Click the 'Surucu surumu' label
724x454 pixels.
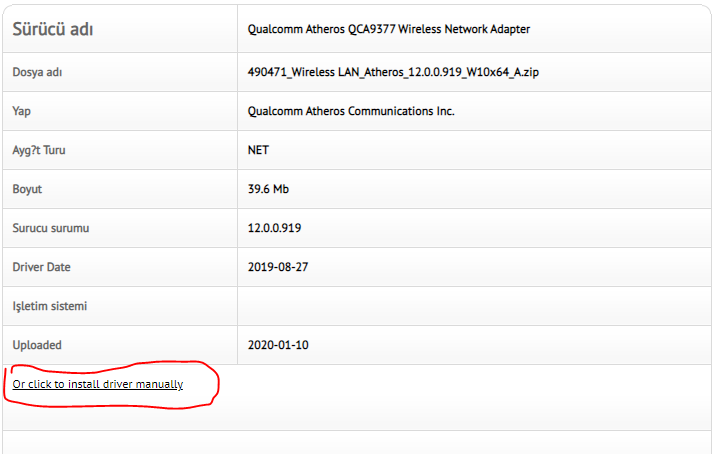click(x=51, y=228)
